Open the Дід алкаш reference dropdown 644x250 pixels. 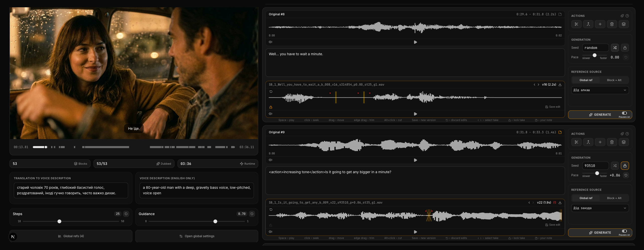coord(600,90)
